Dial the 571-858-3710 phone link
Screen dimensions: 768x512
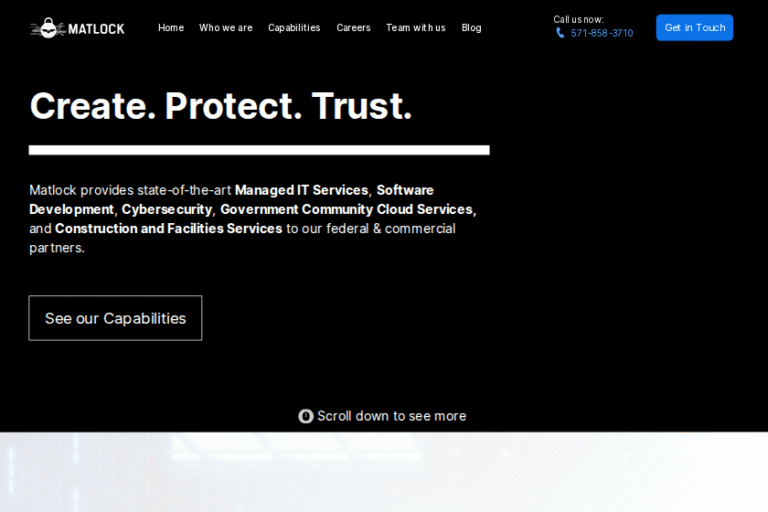point(602,33)
